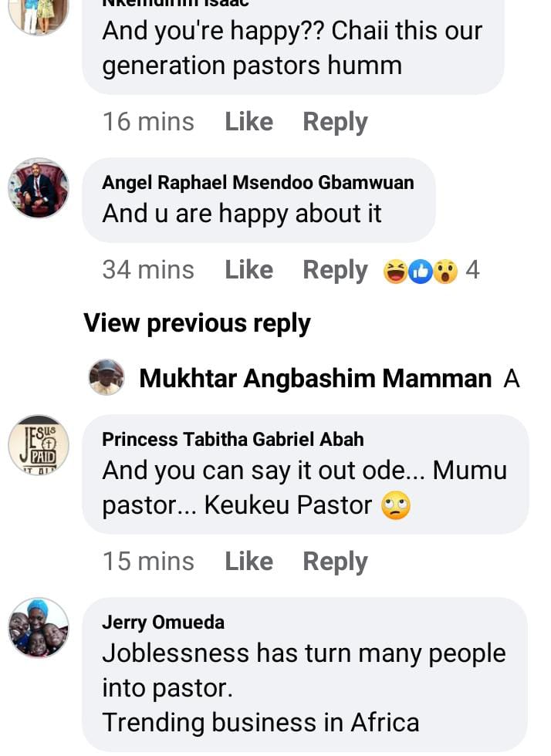Image resolution: width=551 pixels, height=756 pixels.
Task: Reply to the 16 mins old comment
Action: point(335,122)
